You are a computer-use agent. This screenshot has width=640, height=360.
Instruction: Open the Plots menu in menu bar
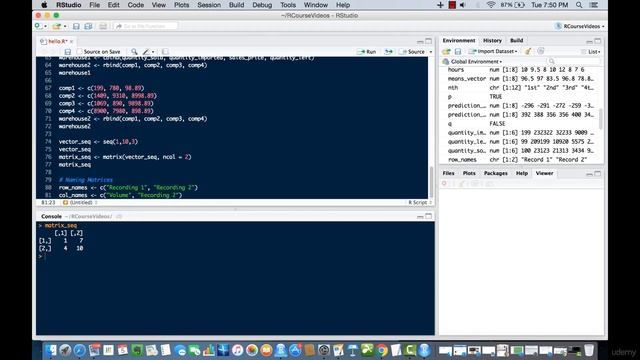point(181,5)
